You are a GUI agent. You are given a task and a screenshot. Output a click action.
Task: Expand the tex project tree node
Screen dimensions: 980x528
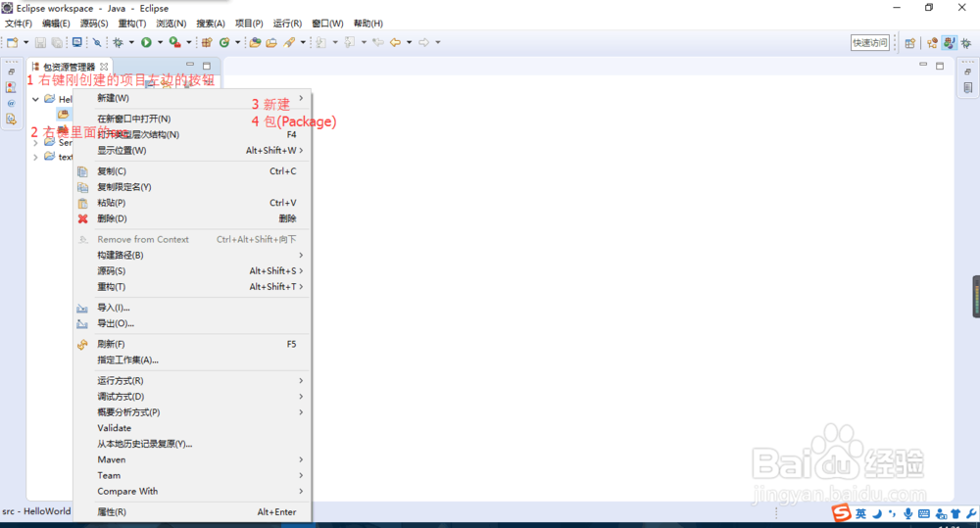click(x=35, y=157)
